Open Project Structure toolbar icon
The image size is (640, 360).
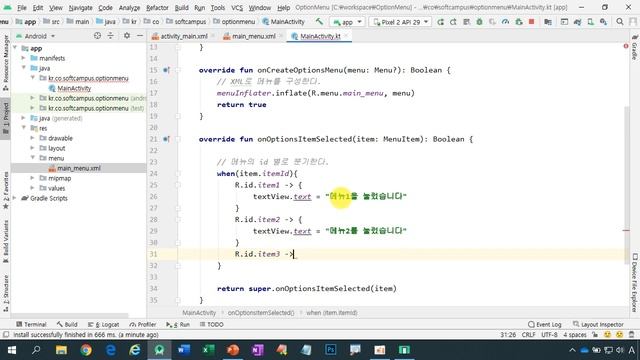548,22
